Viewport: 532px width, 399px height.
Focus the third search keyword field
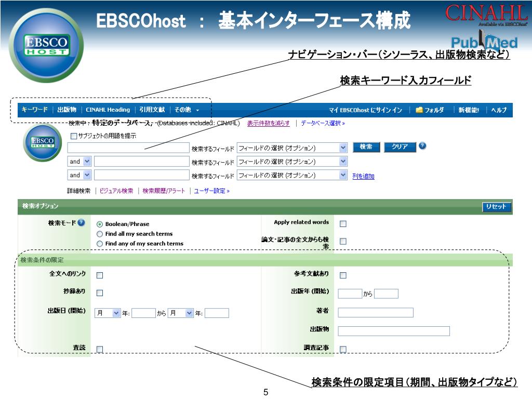tap(141, 175)
